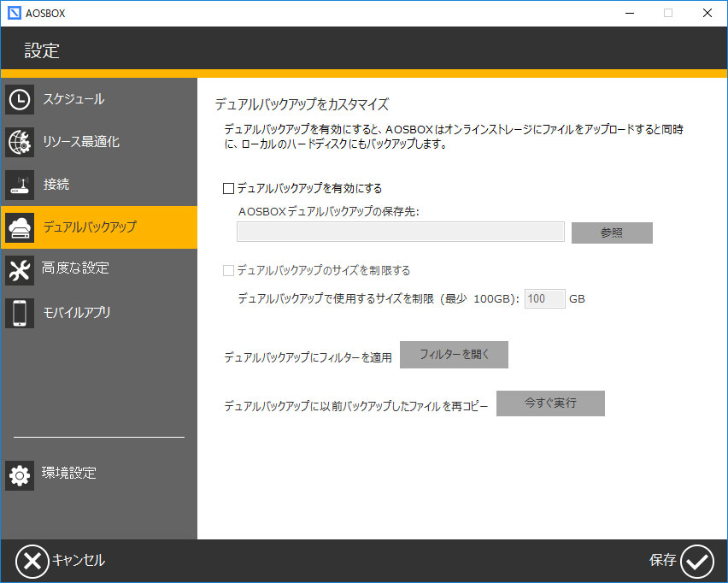Enable the デュアルバックアップを有効にする checkbox

click(x=228, y=189)
